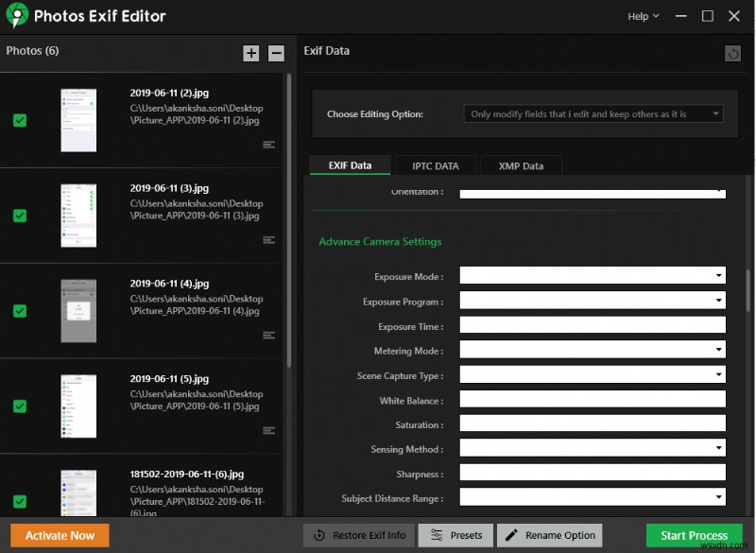
Task: Click the thumbnail of 2019-06-11 (4).jpg
Action: tap(78, 310)
